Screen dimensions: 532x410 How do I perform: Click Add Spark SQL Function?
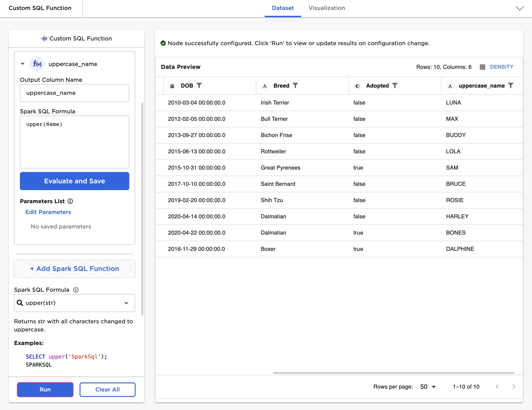coord(75,269)
